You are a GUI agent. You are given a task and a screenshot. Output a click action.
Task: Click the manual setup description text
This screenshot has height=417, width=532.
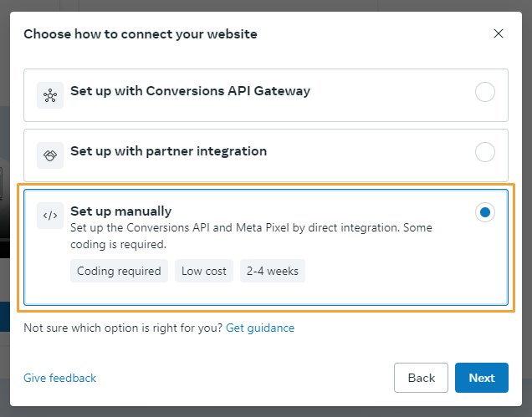tap(251, 236)
